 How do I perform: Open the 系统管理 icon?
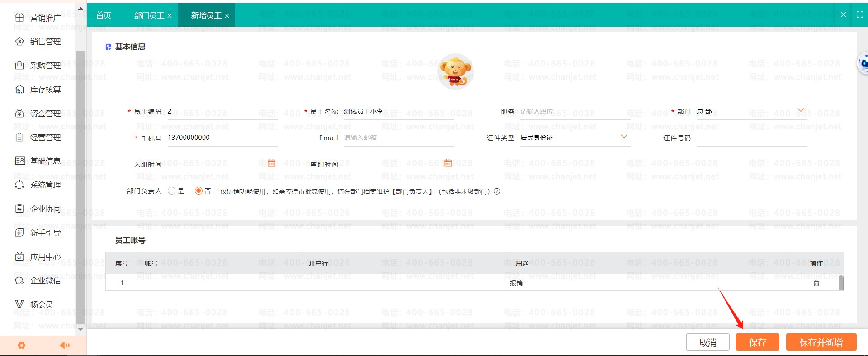tap(19, 185)
